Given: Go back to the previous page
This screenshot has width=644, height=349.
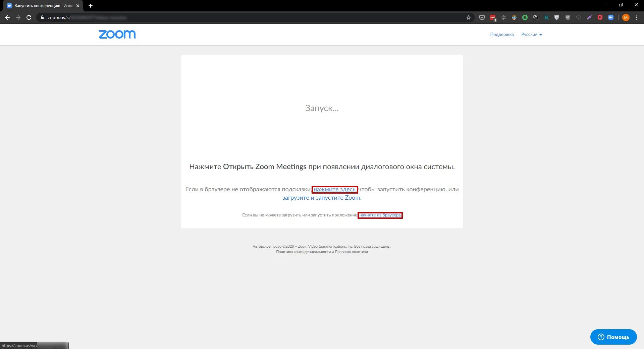Looking at the screenshot, I should pyautogui.click(x=7, y=17).
